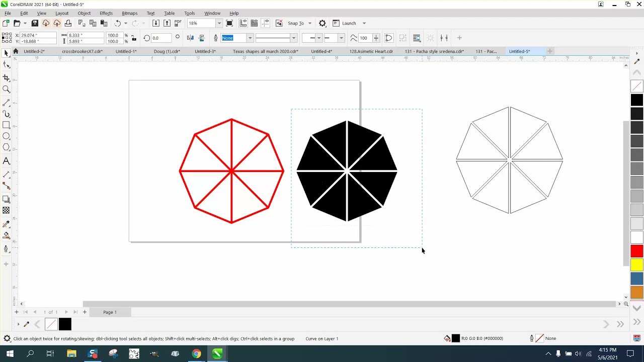
Task: Select the Outline Pen tool in toolbox
Action: 6,249
